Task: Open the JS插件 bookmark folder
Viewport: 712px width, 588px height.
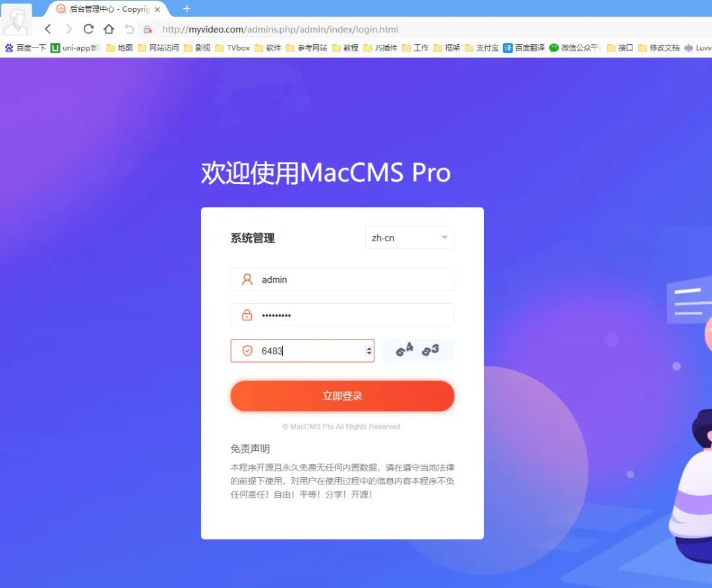Action: (x=380, y=47)
